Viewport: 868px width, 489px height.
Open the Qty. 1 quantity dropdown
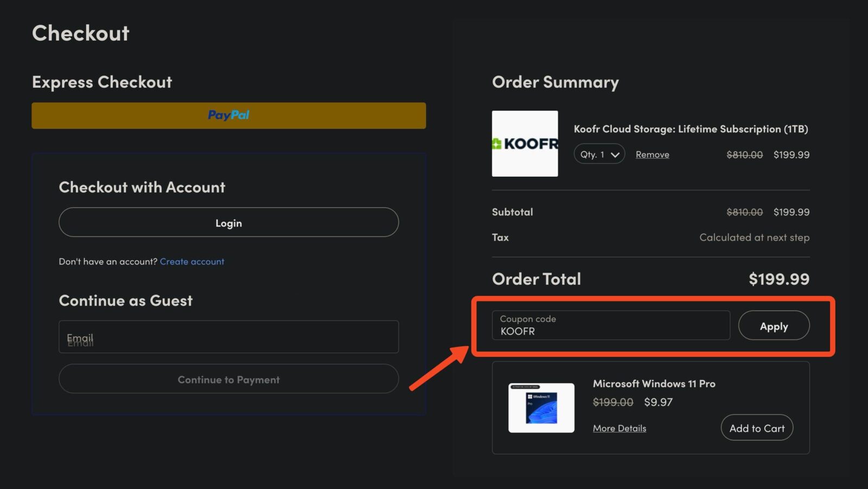click(x=599, y=155)
